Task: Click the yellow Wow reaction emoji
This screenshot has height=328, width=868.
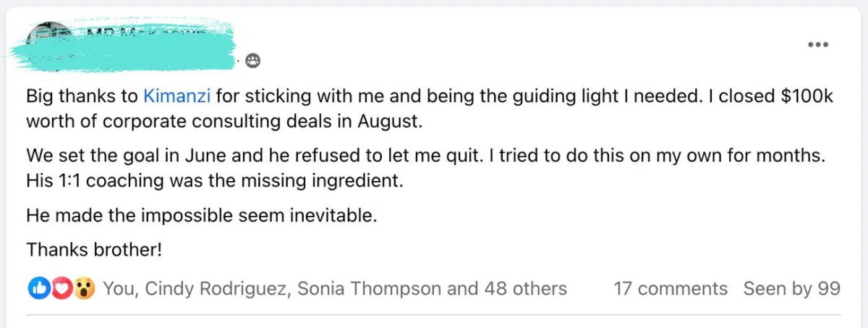Action: coord(85,289)
